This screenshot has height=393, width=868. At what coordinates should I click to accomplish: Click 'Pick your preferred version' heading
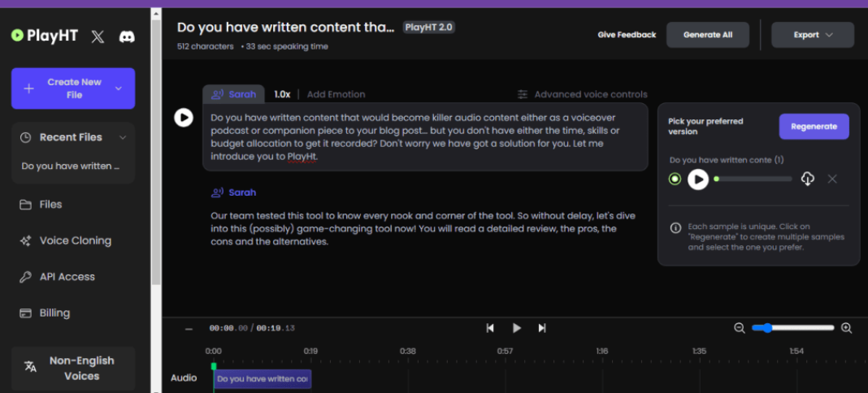[x=705, y=127]
